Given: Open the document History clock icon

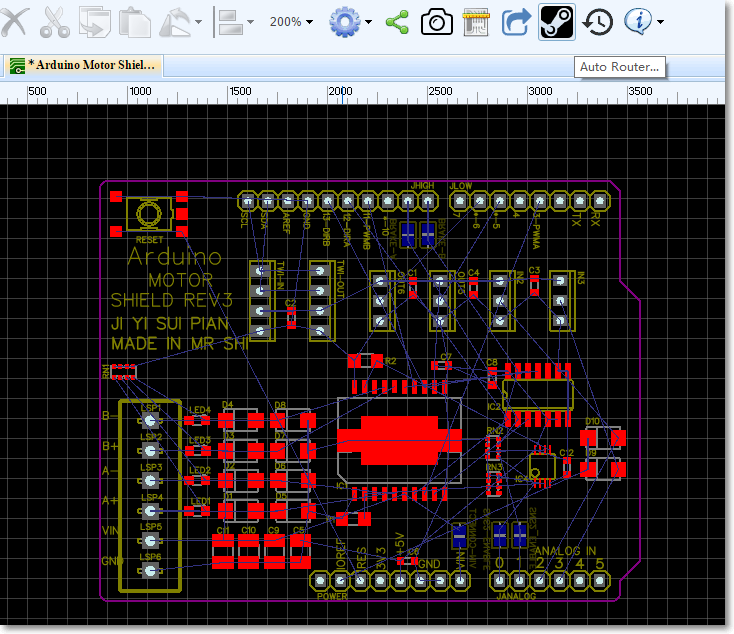Looking at the screenshot, I should click(598, 22).
